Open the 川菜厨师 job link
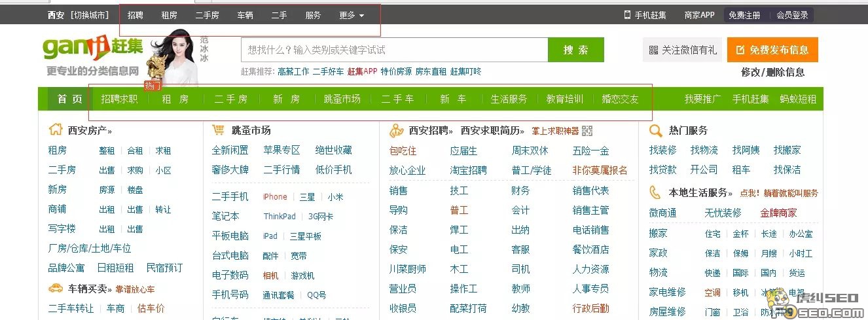The width and height of the screenshot is (868, 320). [408, 269]
